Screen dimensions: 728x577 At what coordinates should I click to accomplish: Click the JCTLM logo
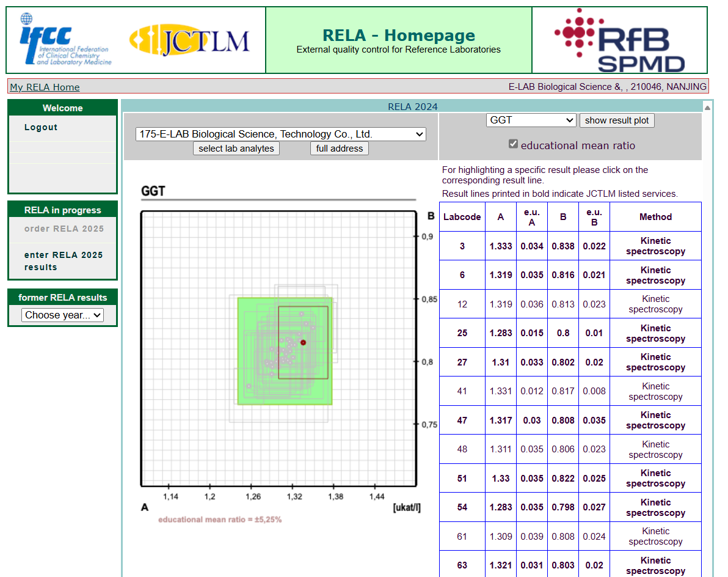(189, 40)
